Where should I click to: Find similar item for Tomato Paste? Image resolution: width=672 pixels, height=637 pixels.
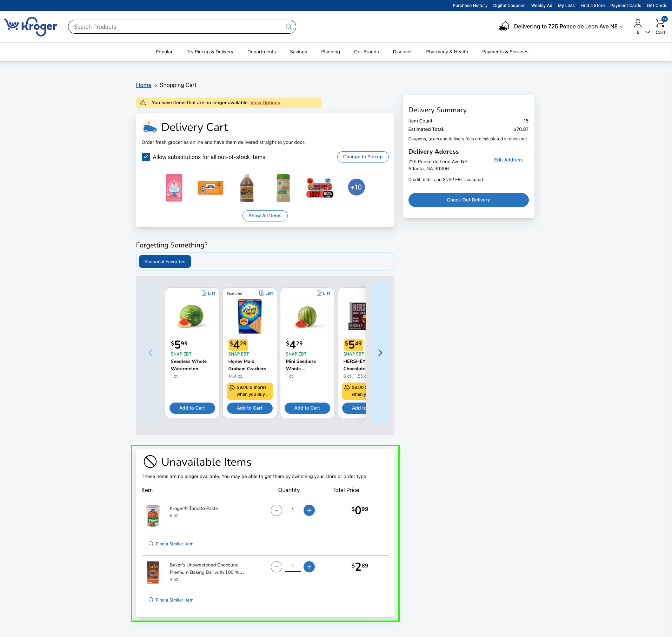171,544
